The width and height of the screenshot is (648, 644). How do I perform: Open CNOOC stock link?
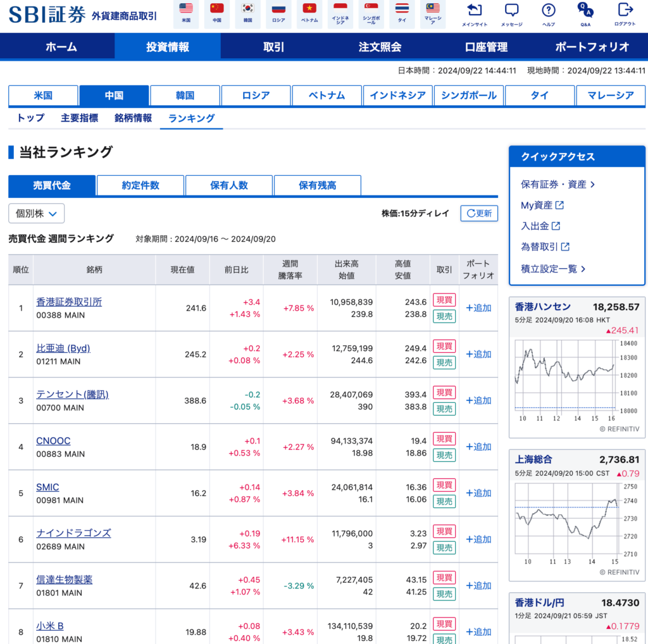53,441
